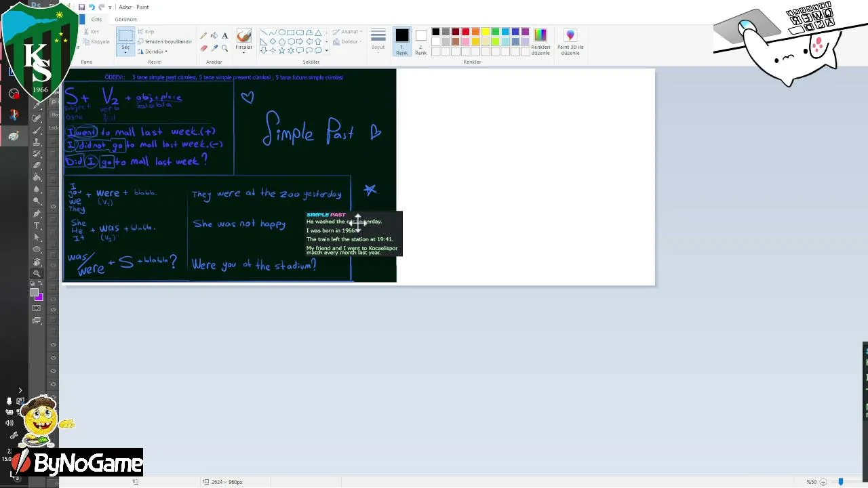This screenshot has width=868, height=488.
Task: Pick the oval shape in Şekiller gallery
Action: (282, 33)
